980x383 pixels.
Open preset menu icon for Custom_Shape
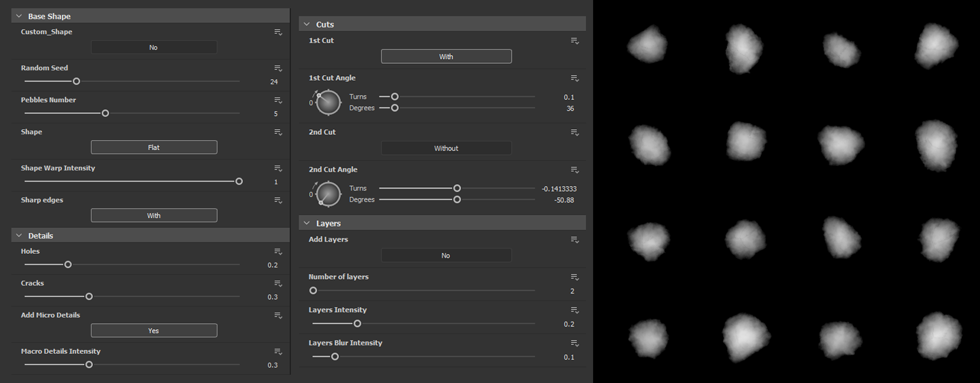tap(278, 32)
